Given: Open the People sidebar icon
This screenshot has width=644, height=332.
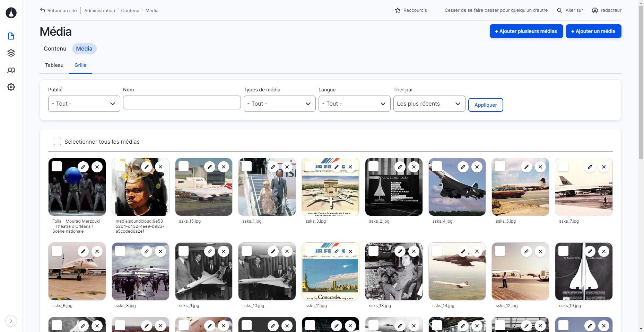Looking at the screenshot, I should click(x=11, y=70).
